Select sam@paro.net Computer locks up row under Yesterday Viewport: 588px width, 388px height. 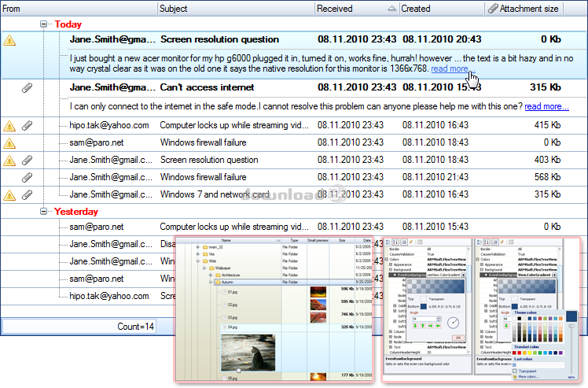[294, 227]
